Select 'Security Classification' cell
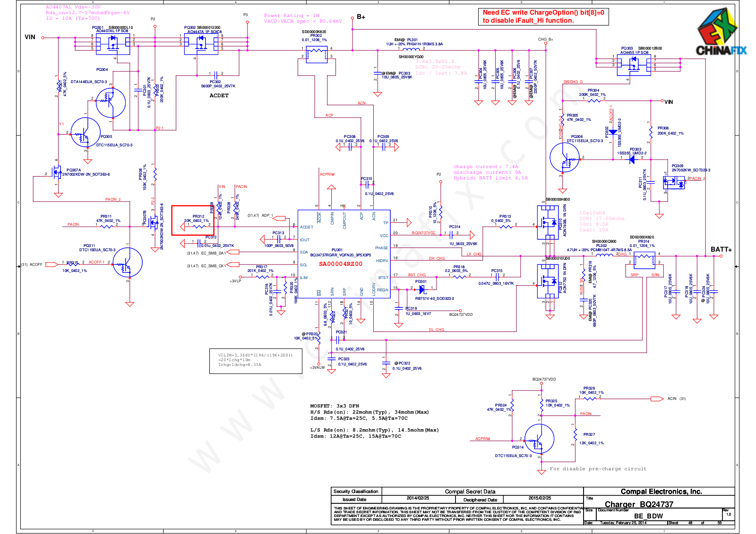This screenshot has width=756, height=534. tap(356, 492)
